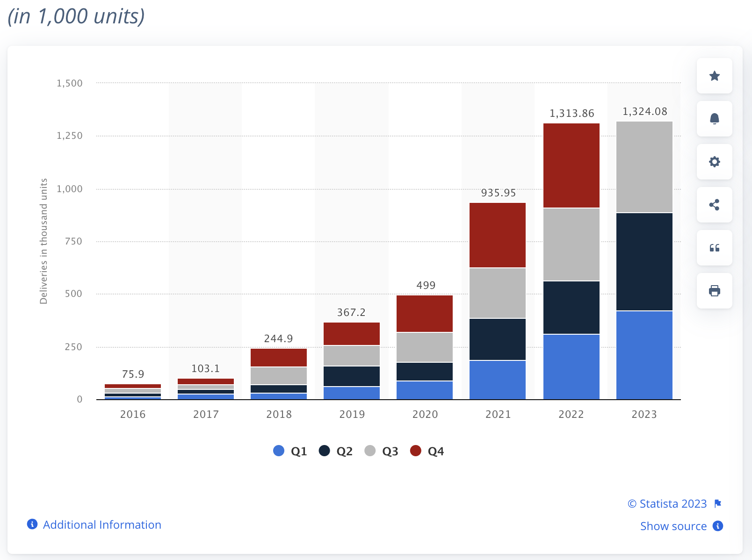The image size is (752, 560).
Task: Click the star favorite icon
Action: [714, 76]
